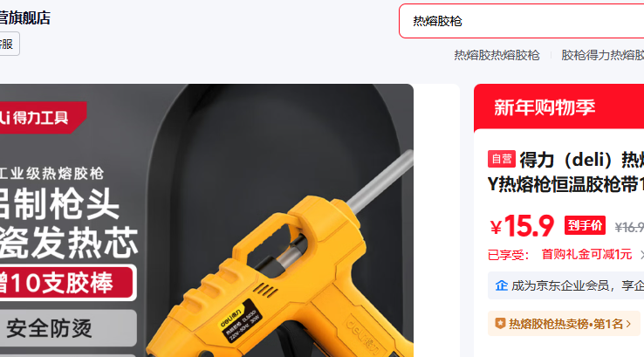Open the 胶枪得力热熔胶 suggested search link
The image size is (644, 357).
(602, 55)
